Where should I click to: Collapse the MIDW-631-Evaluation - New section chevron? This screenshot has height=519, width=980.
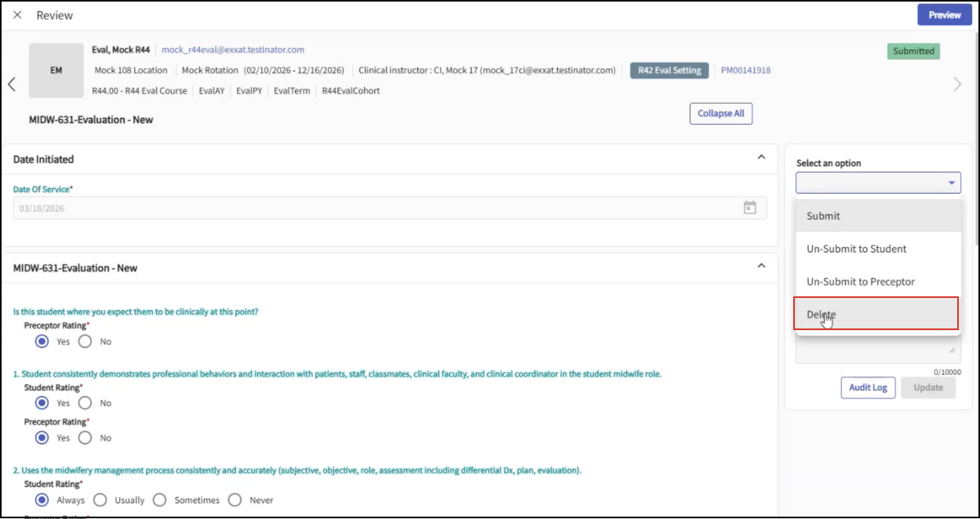[761, 266]
